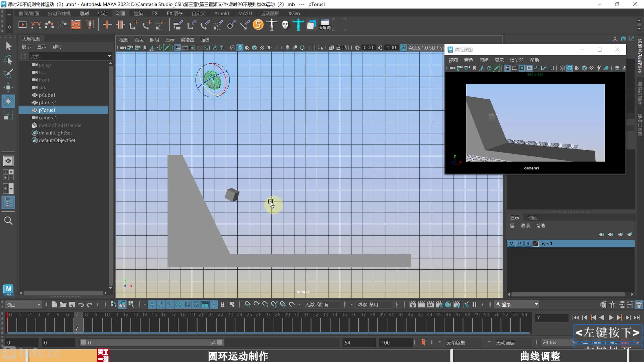Toggle layer1 reference R box
Image resolution: width=644 pixels, height=362 pixels.
[528, 244]
